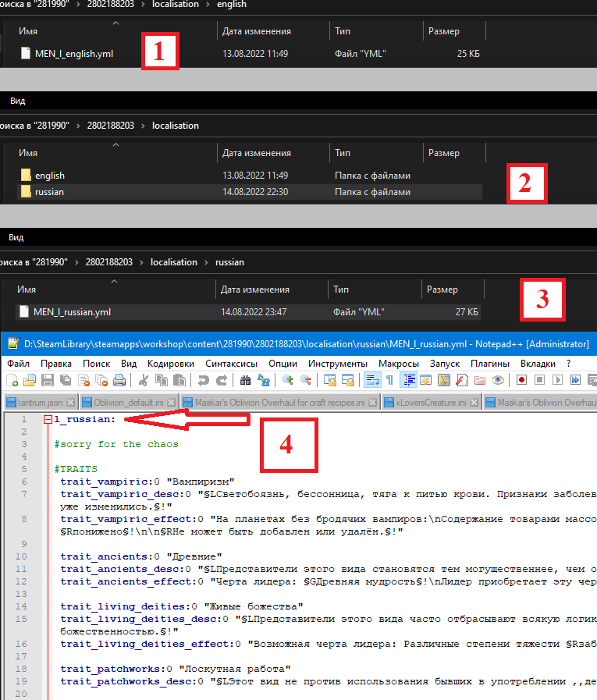Expand the breadcrumb chevron before english in the path
This screenshot has height=700, width=597.
(x=208, y=5)
